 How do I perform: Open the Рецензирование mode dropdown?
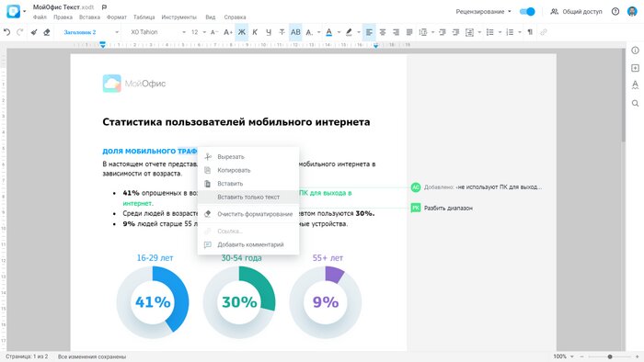[x=483, y=11]
